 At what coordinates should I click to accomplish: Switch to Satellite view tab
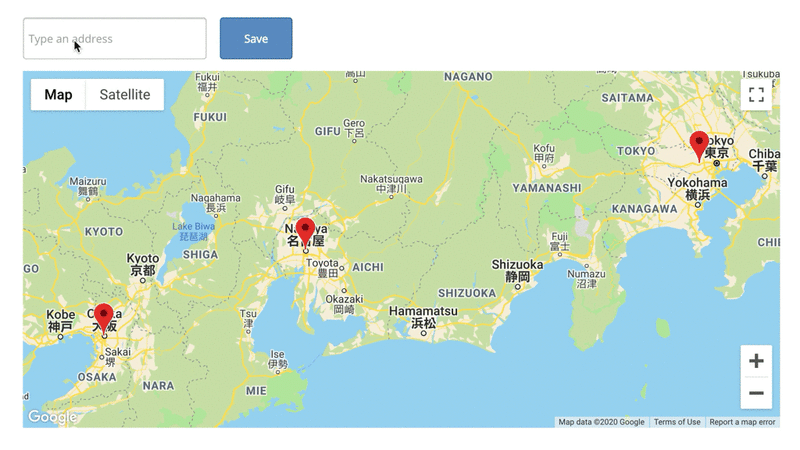point(125,94)
